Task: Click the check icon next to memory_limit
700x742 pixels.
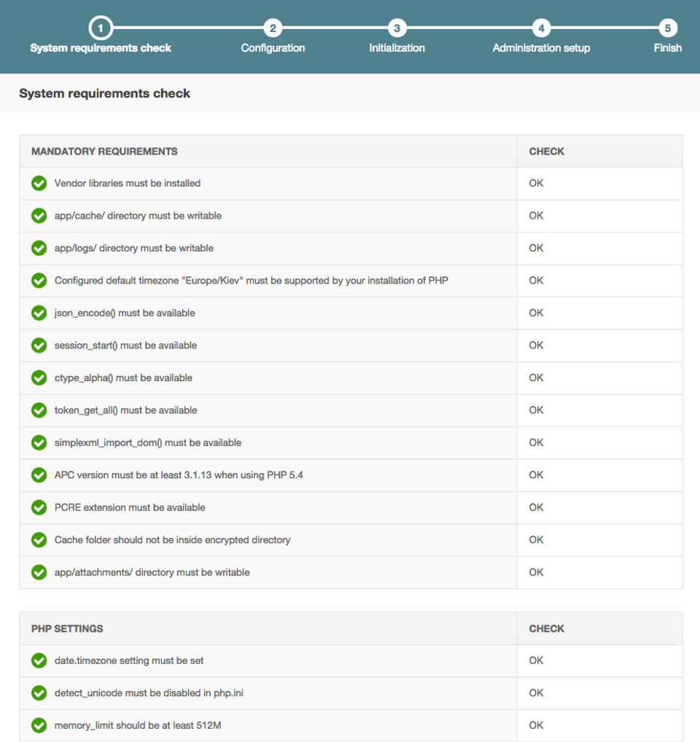Action: coord(39,726)
